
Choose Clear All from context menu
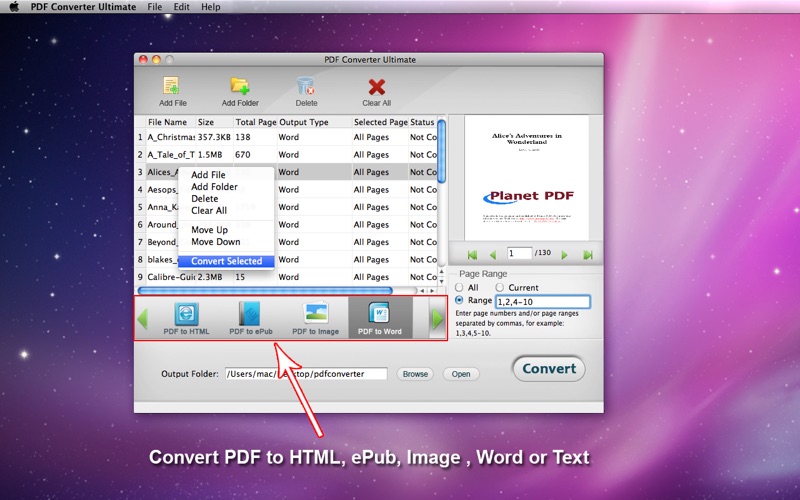pyautogui.click(x=226, y=210)
